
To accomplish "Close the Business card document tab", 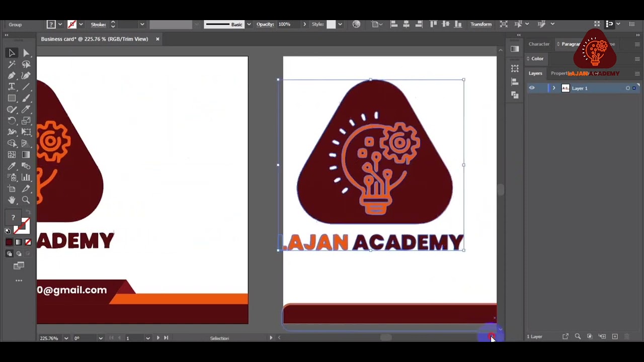I will coord(157,39).
